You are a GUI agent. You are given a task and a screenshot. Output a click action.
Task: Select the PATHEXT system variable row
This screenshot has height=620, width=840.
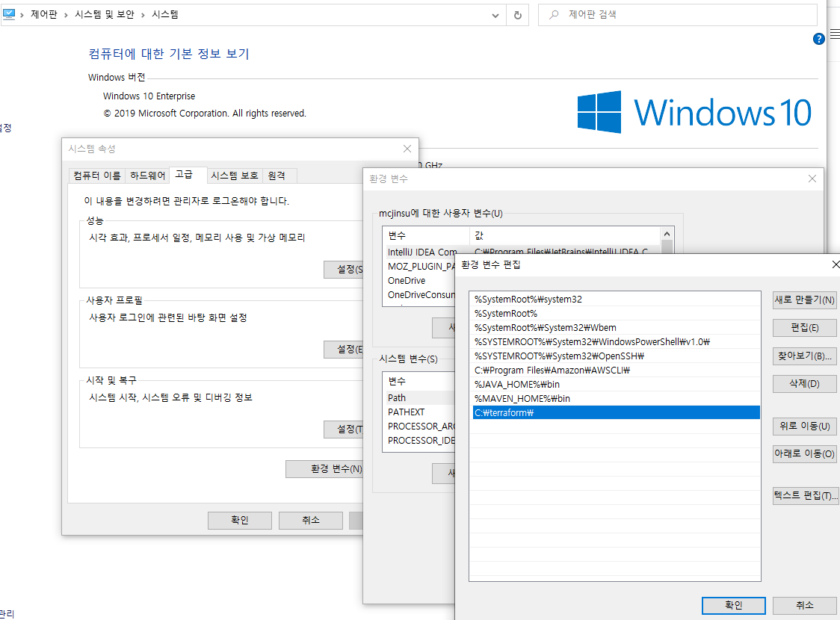(x=421, y=412)
